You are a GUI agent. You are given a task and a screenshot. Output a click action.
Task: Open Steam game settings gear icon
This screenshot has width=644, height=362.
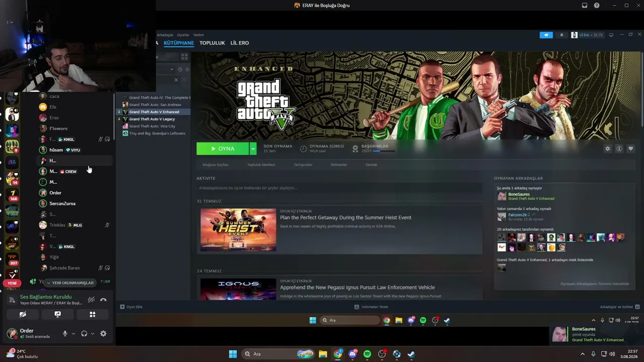click(x=607, y=149)
